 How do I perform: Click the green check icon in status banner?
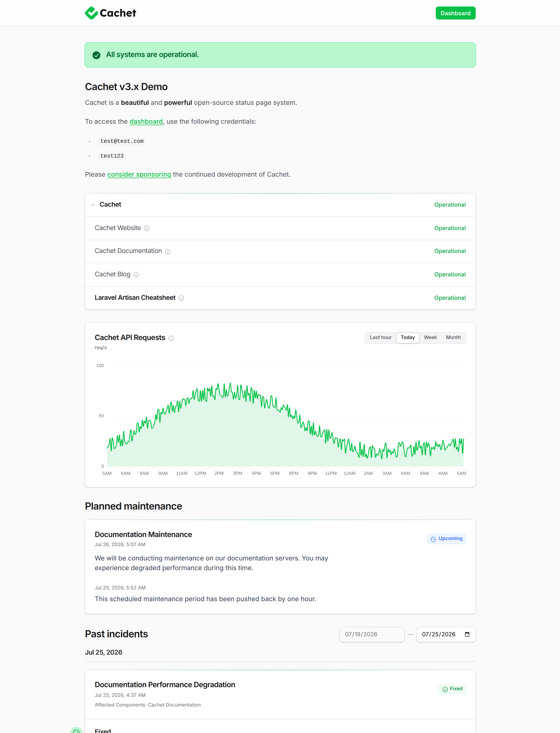(96, 55)
